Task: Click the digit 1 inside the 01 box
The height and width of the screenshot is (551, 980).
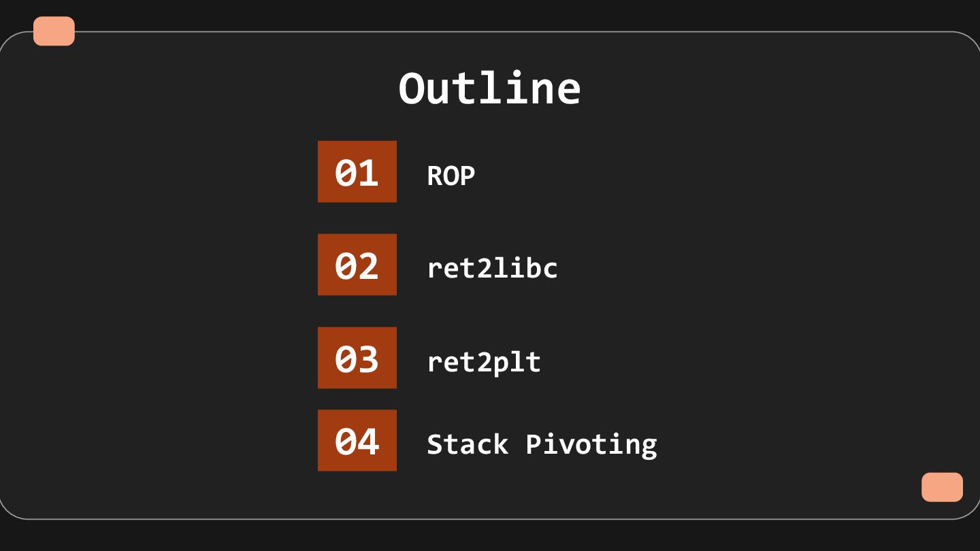Action: 368,173
